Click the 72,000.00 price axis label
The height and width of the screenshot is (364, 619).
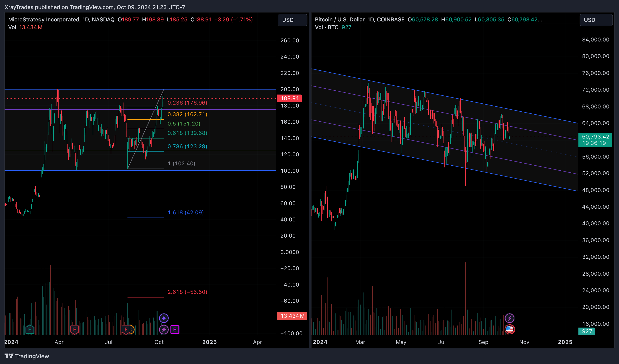pyautogui.click(x=596, y=90)
